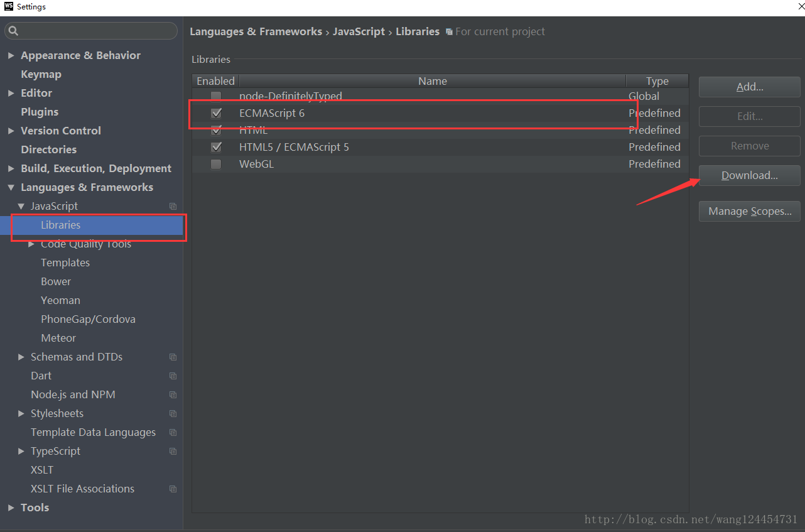This screenshot has width=805, height=532.
Task: Open Yeoman settings
Action: [x=60, y=300]
